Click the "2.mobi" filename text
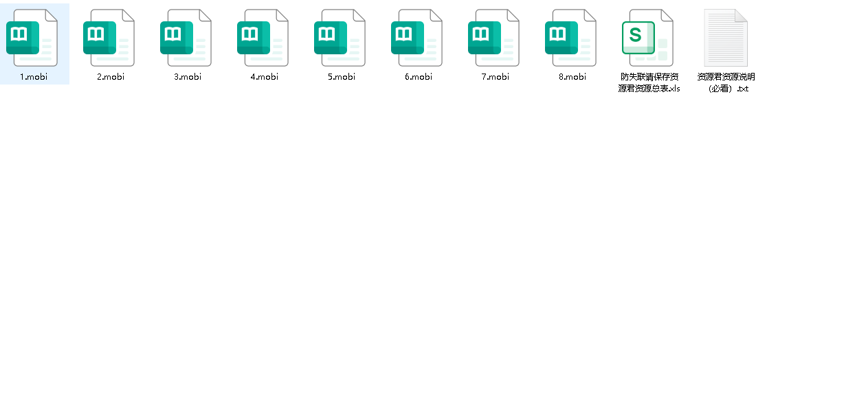This screenshot has height=413, width=868. [111, 77]
